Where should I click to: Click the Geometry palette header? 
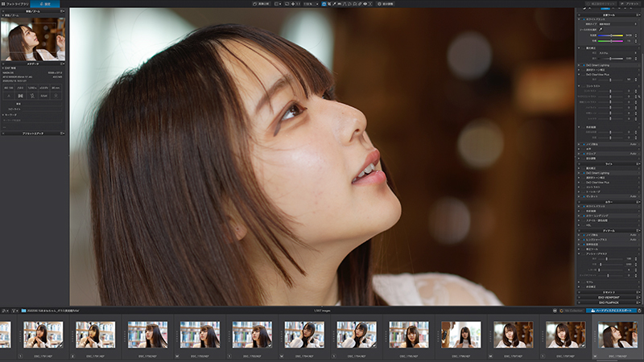(609, 292)
